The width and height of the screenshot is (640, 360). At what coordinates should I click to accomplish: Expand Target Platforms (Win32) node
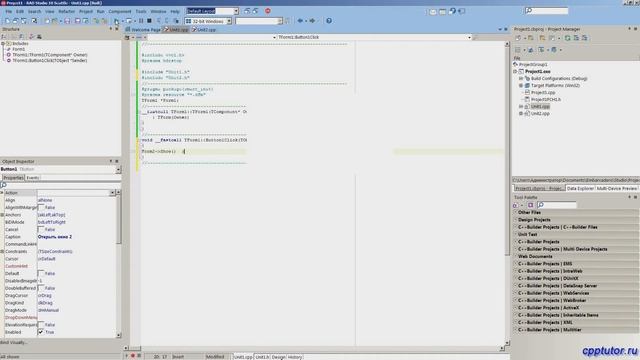click(x=521, y=85)
